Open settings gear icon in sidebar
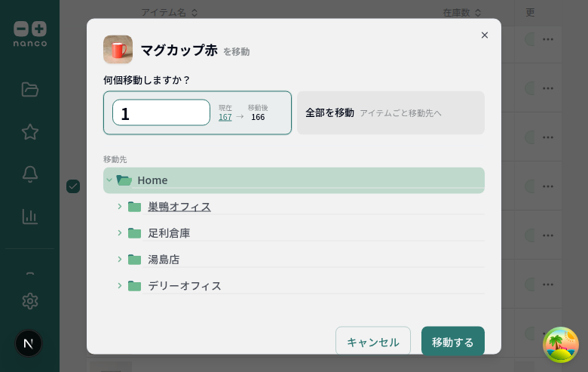Screen dimensions: 588x372 coord(30,301)
